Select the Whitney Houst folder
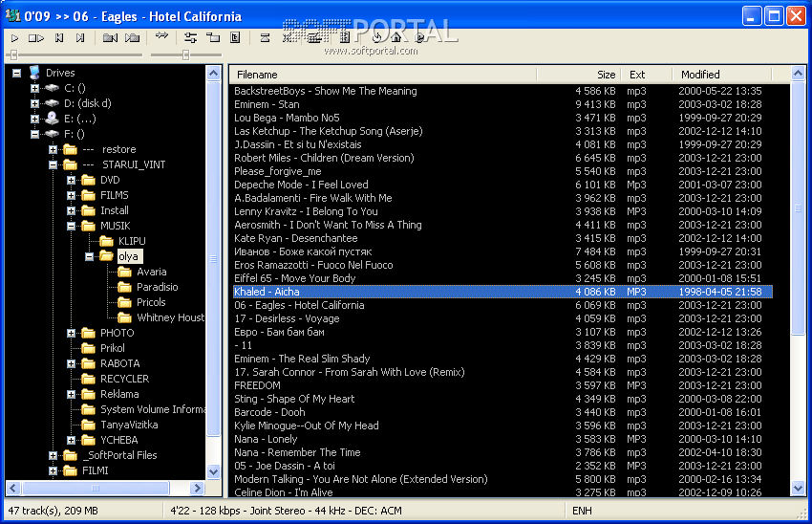 [x=170, y=317]
